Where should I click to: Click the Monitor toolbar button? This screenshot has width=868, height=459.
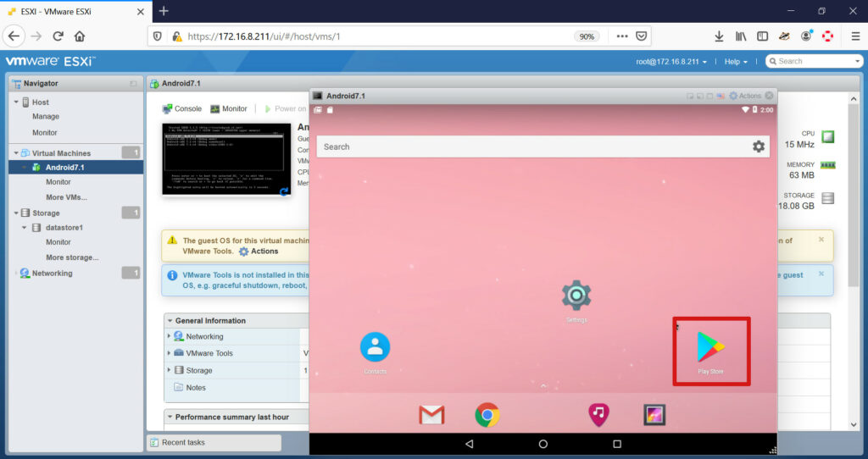click(229, 108)
